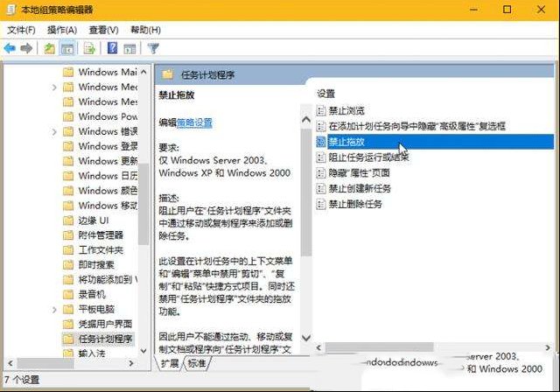
Task: Select the 将功能添加到 tree folder
Action: (108, 279)
